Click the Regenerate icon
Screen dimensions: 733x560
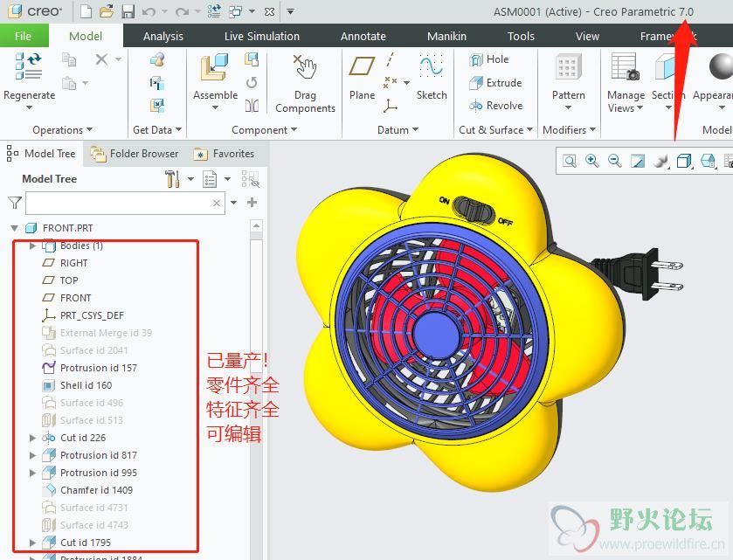pos(28,66)
